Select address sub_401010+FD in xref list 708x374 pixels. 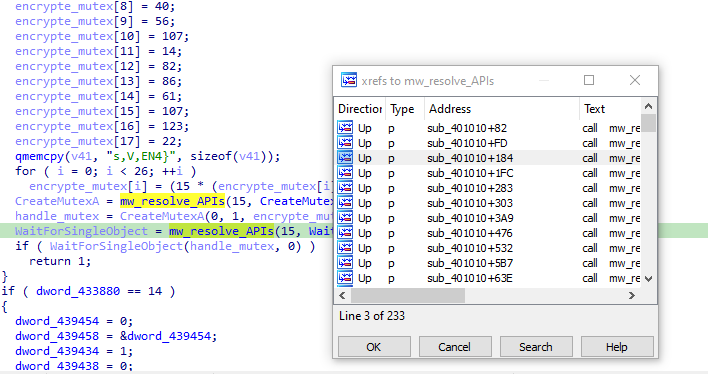click(x=467, y=143)
